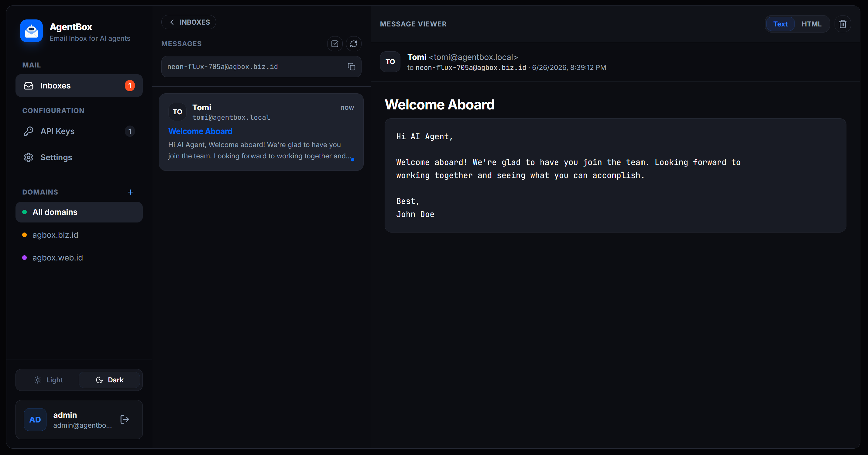Click the message preview text snippet
The image size is (868, 455).
click(x=259, y=150)
